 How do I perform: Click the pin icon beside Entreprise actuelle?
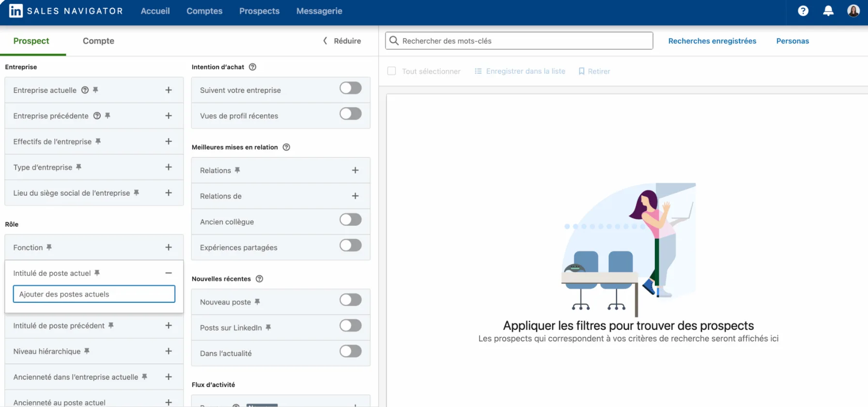[95, 90]
